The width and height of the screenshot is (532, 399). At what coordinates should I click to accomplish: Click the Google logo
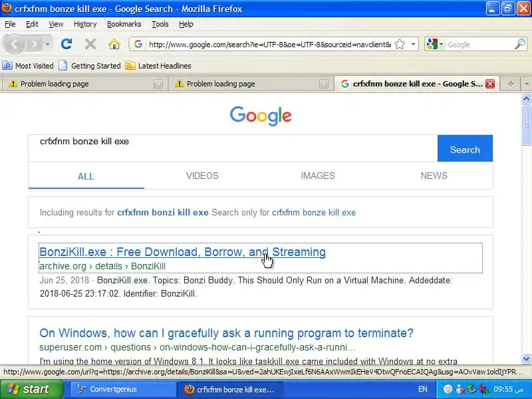(261, 116)
